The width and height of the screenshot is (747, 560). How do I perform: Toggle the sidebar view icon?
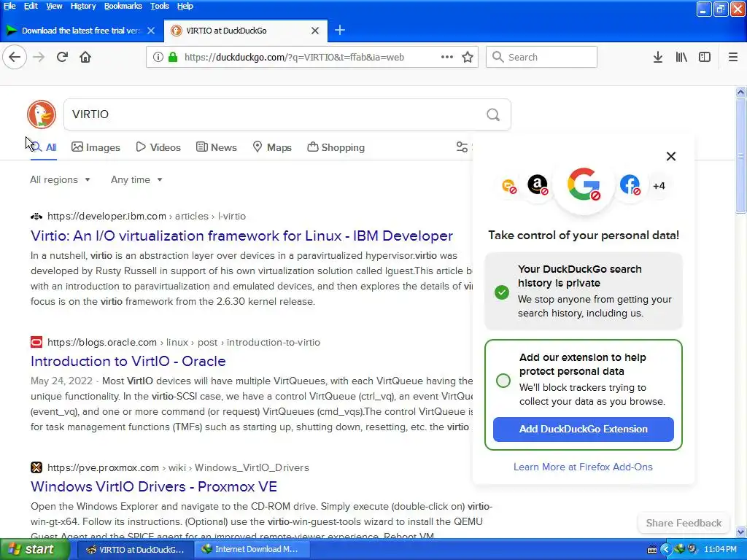coord(705,57)
